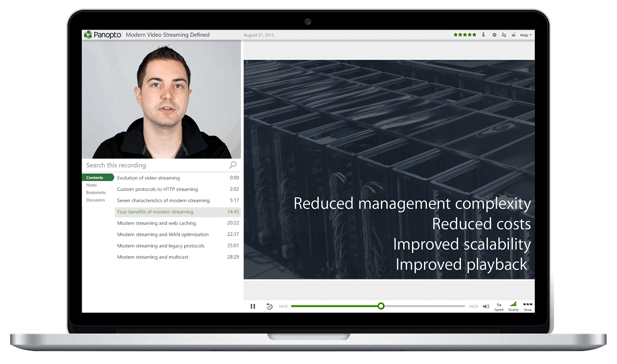The height and width of the screenshot is (364, 617).
Task: Click the share/people icon in the toolbar
Action: (504, 35)
